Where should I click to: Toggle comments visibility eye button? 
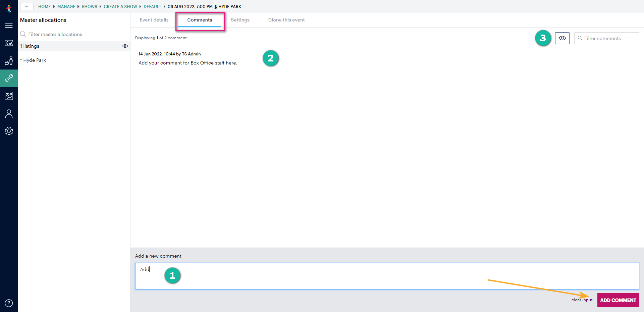(562, 38)
